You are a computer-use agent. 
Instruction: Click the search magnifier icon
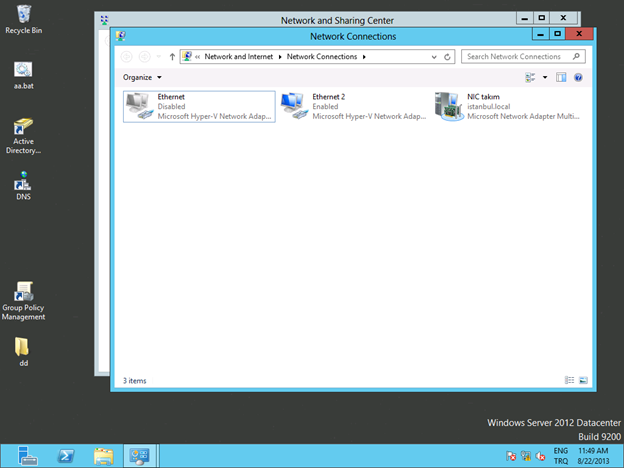pos(576,57)
